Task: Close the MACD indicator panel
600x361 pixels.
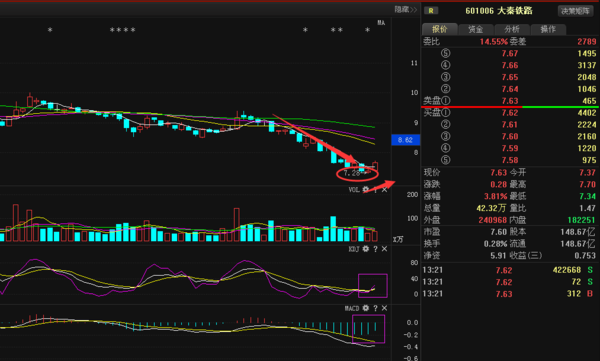Action: (385, 308)
